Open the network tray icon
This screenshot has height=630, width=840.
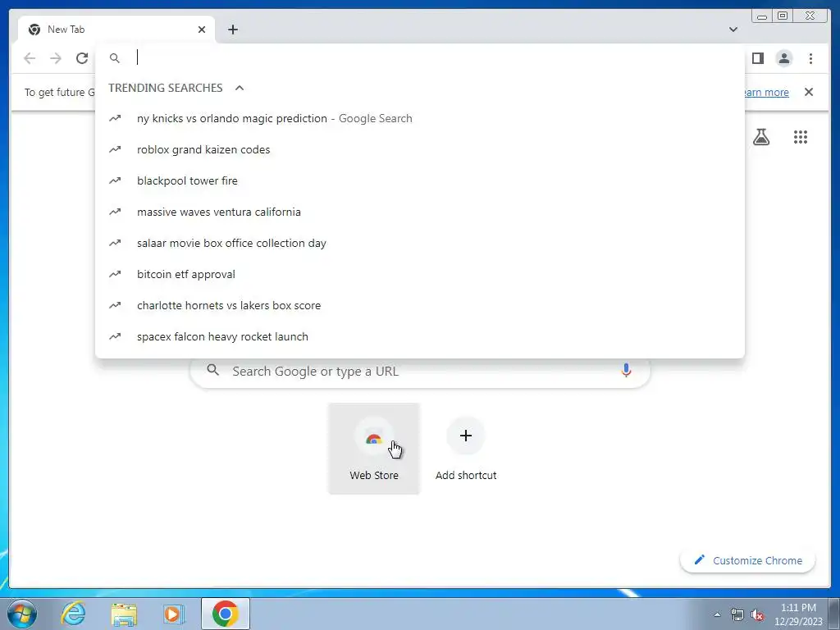(737, 614)
